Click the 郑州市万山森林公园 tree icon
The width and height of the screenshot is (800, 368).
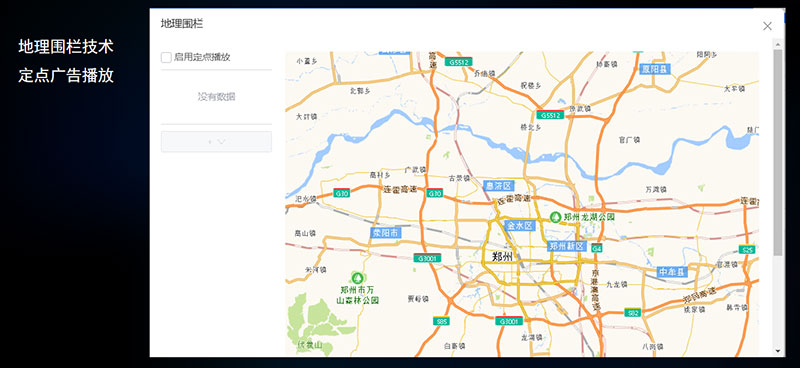(358, 278)
